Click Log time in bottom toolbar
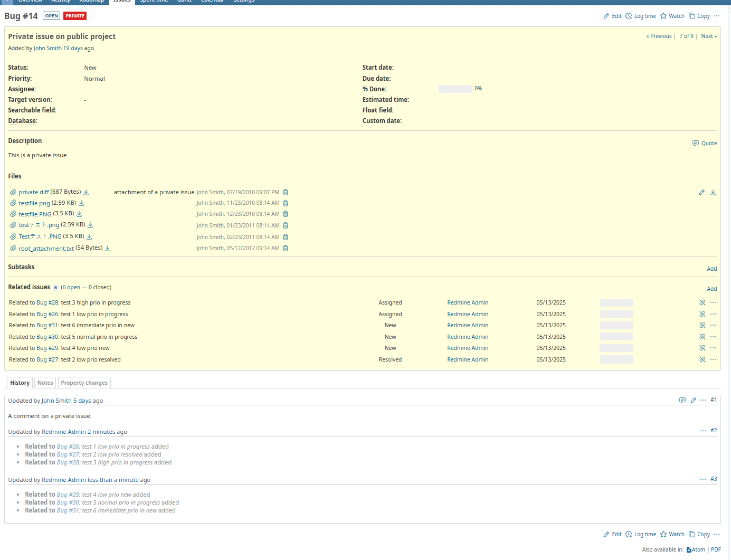 point(641,534)
